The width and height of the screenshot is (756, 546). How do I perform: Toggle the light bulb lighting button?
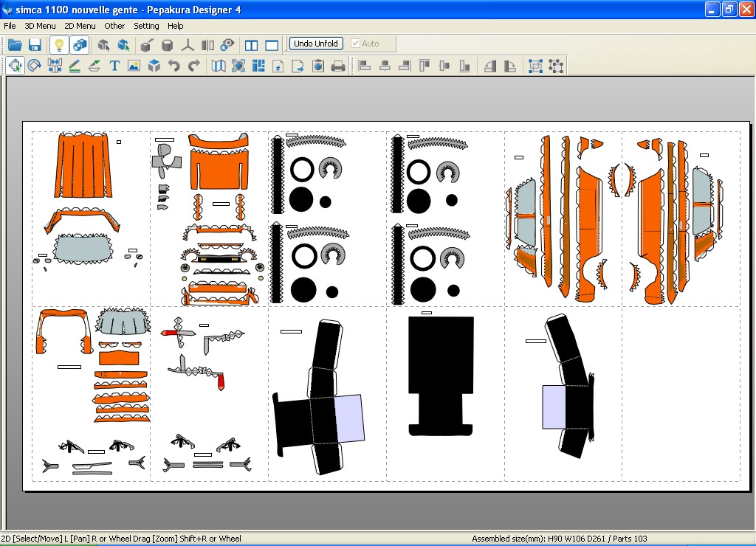point(59,45)
